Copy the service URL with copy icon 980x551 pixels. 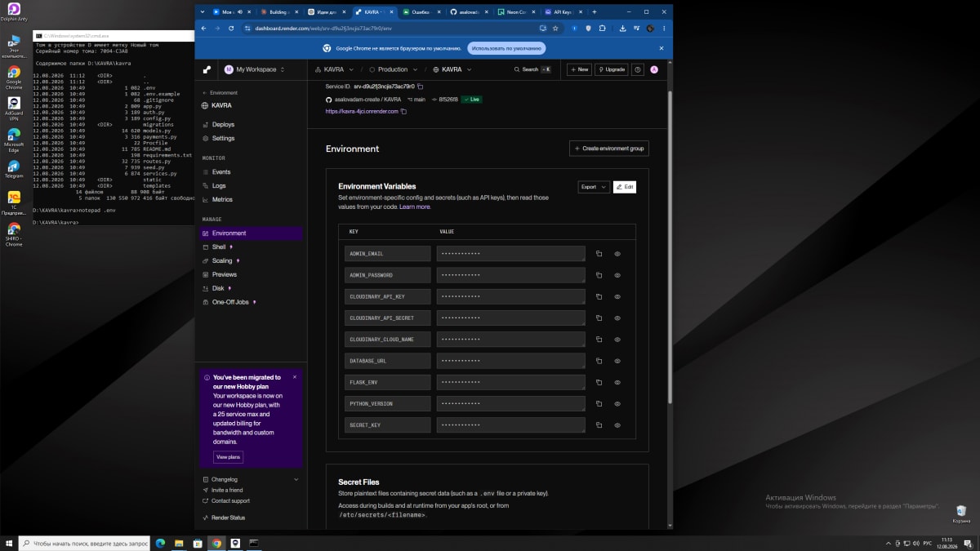[403, 111]
